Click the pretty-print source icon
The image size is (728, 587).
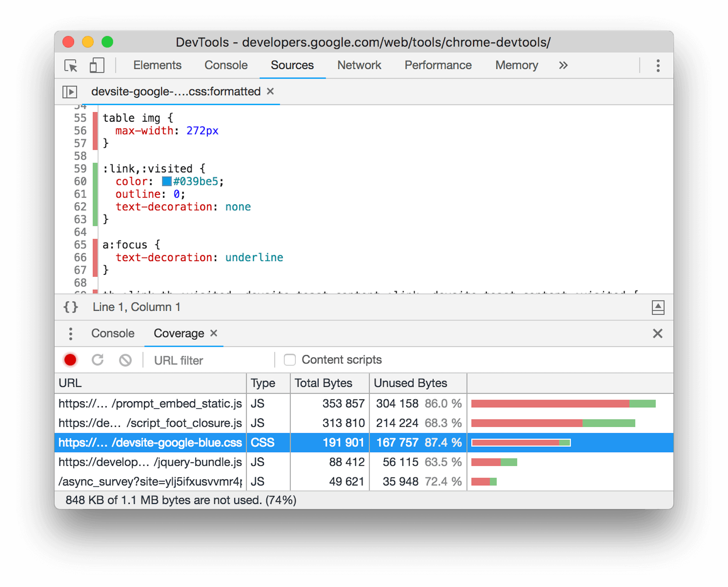pyautogui.click(x=69, y=307)
